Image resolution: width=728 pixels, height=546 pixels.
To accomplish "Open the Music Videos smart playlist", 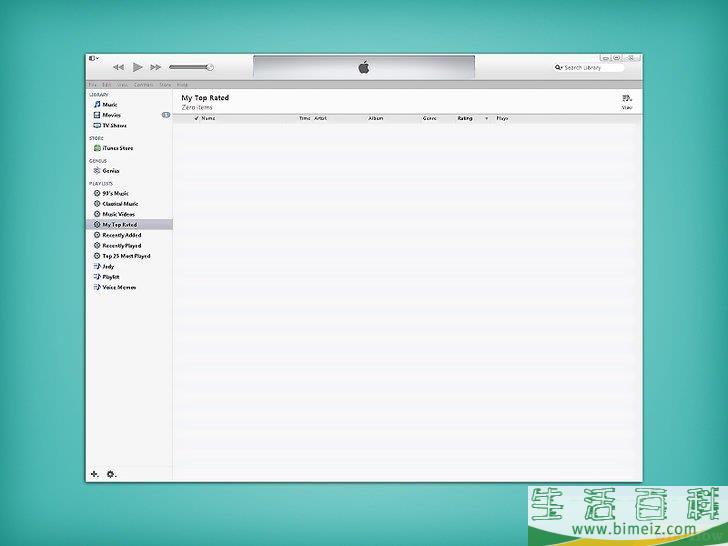I will (114, 214).
